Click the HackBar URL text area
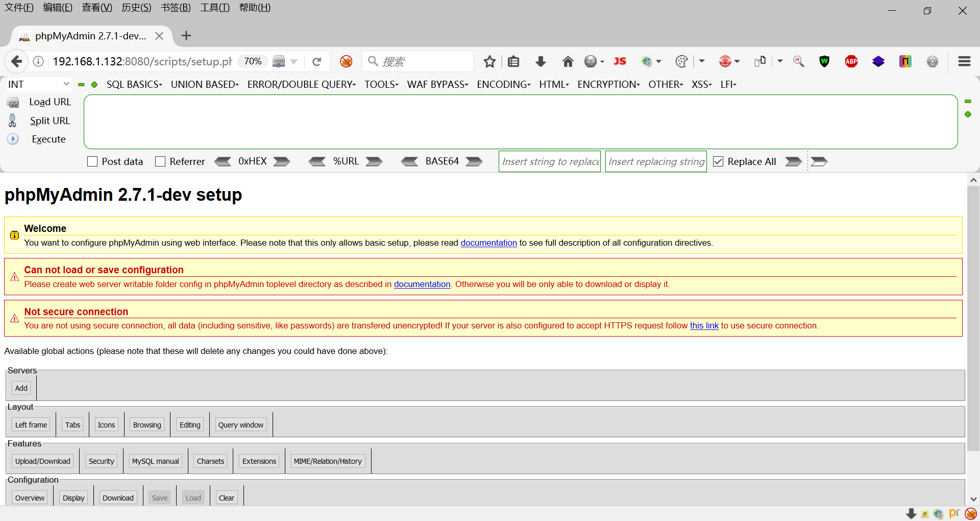980x521 pixels. 521,122
